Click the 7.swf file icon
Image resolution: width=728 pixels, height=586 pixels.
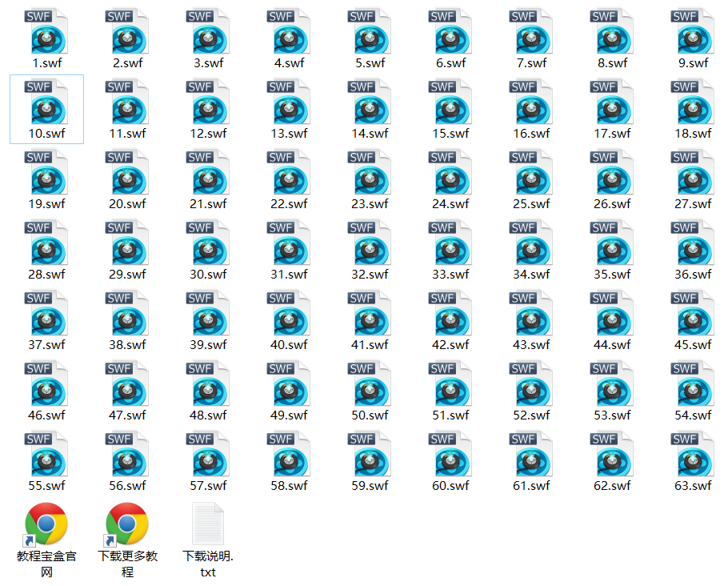pos(531,30)
